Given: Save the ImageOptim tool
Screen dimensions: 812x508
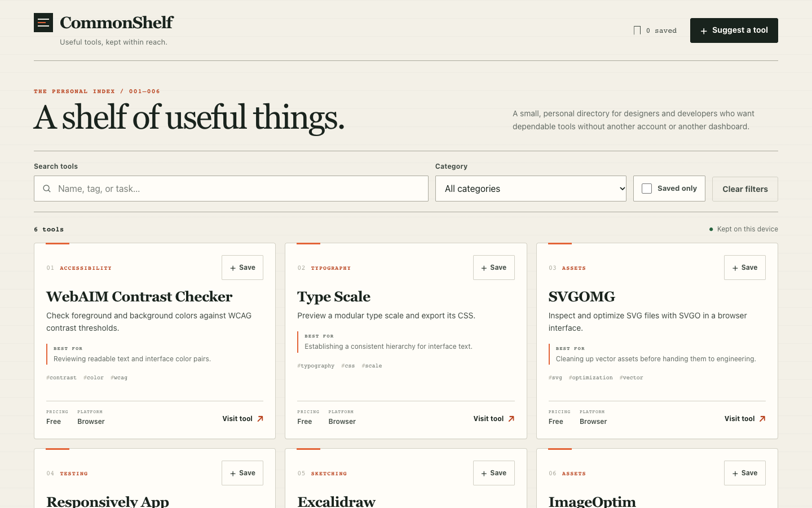Looking at the screenshot, I should 745,473.
